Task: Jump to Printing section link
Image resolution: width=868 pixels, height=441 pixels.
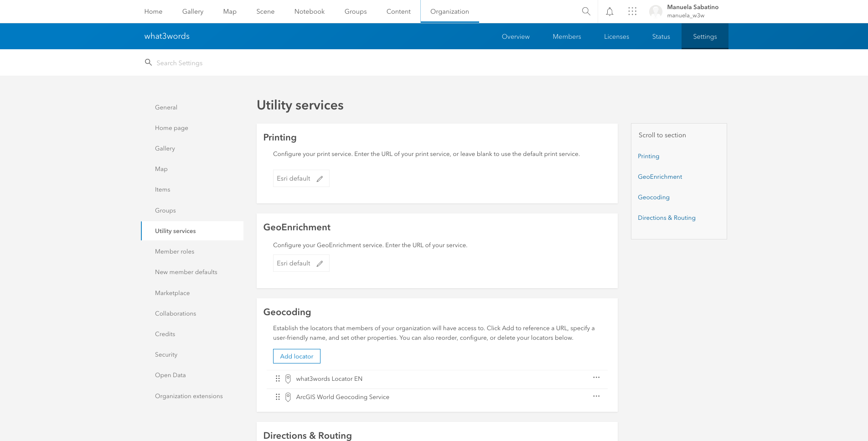Action: pyautogui.click(x=648, y=156)
